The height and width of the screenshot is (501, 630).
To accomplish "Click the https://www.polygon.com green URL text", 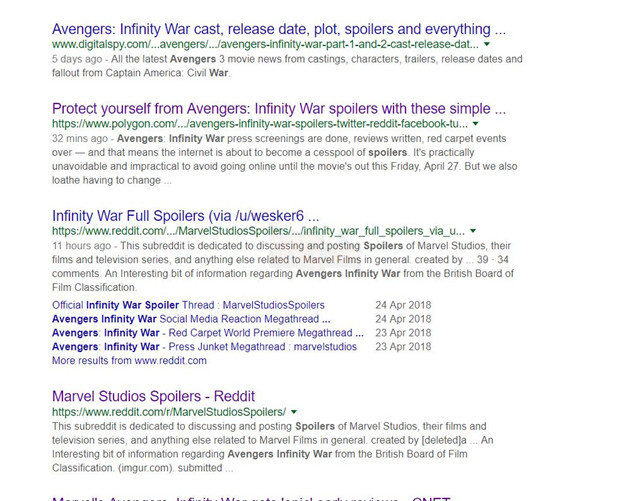I will point(260,123).
